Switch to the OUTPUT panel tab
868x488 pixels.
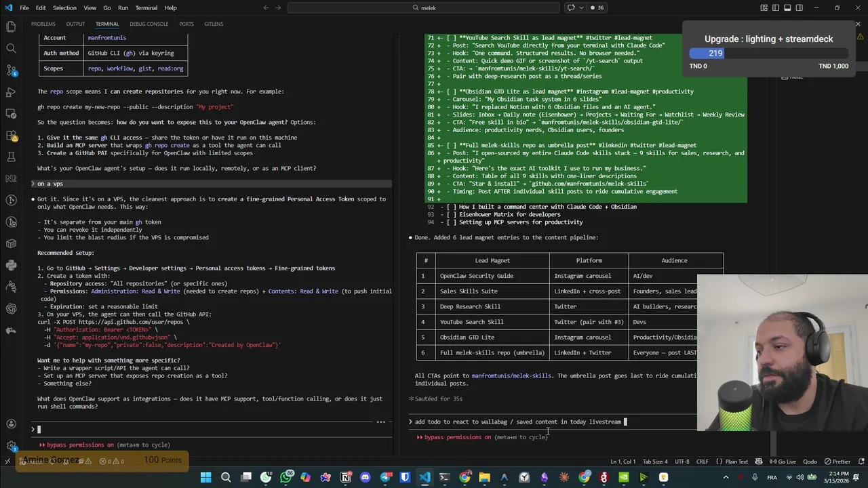[75, 24]
